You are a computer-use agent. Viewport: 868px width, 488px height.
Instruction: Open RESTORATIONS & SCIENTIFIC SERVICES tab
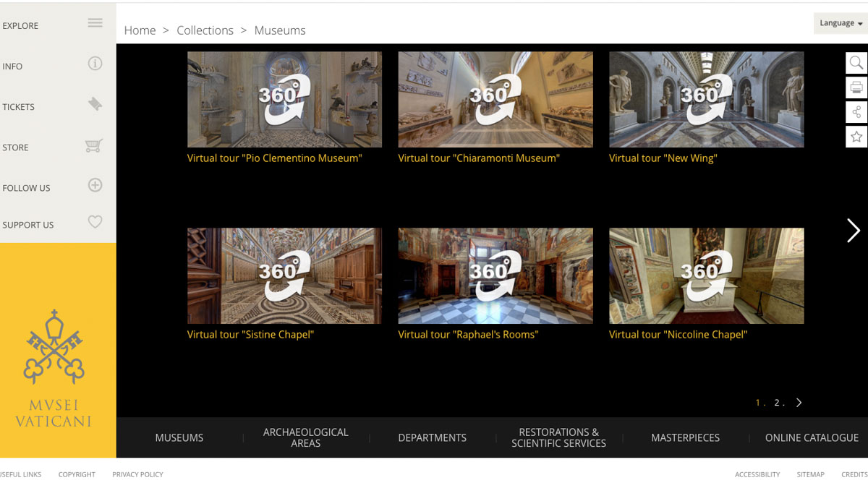click(559, 437)
